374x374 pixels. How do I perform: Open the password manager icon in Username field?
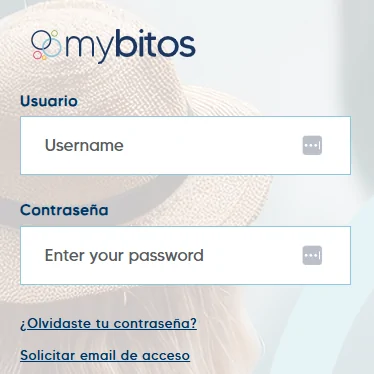pyautogui.click(x=312, y=145)
